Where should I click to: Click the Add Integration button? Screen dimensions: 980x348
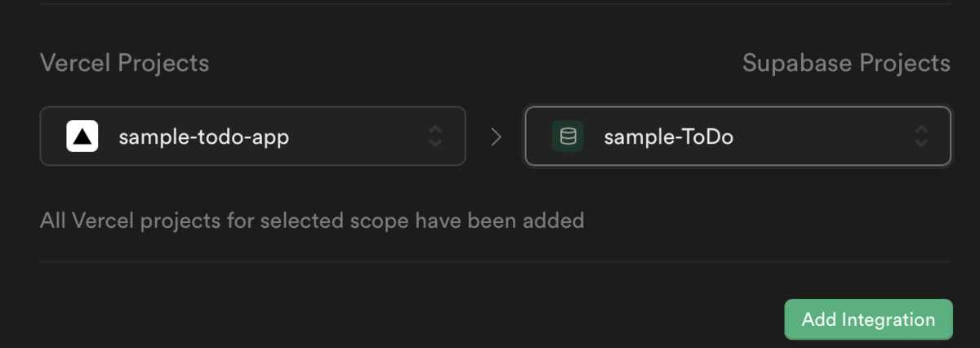pyautogui.click(x=868, y=319)
